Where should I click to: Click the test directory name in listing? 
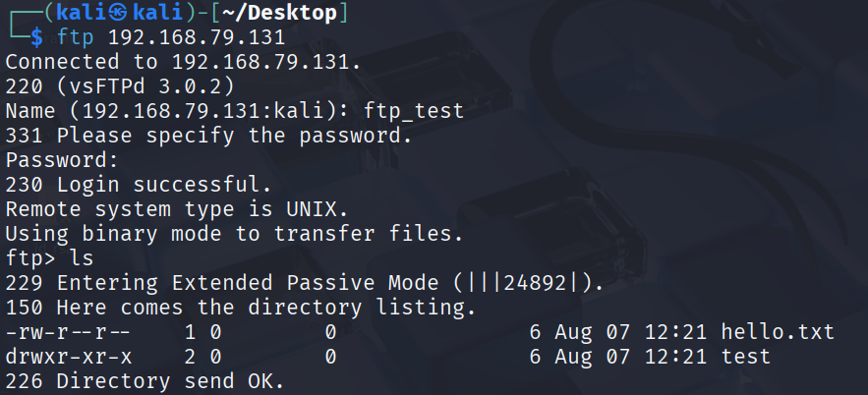click(745, 356)
